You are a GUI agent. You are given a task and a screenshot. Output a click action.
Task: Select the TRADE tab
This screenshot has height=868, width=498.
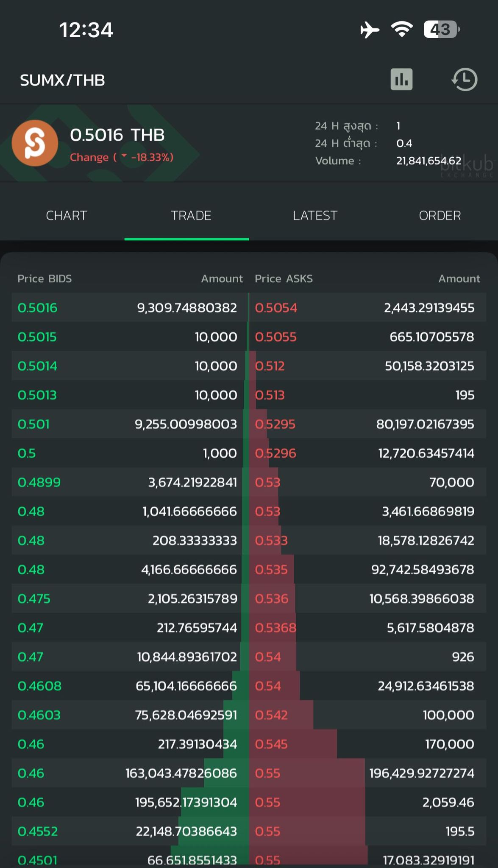(x=191, y=216)
